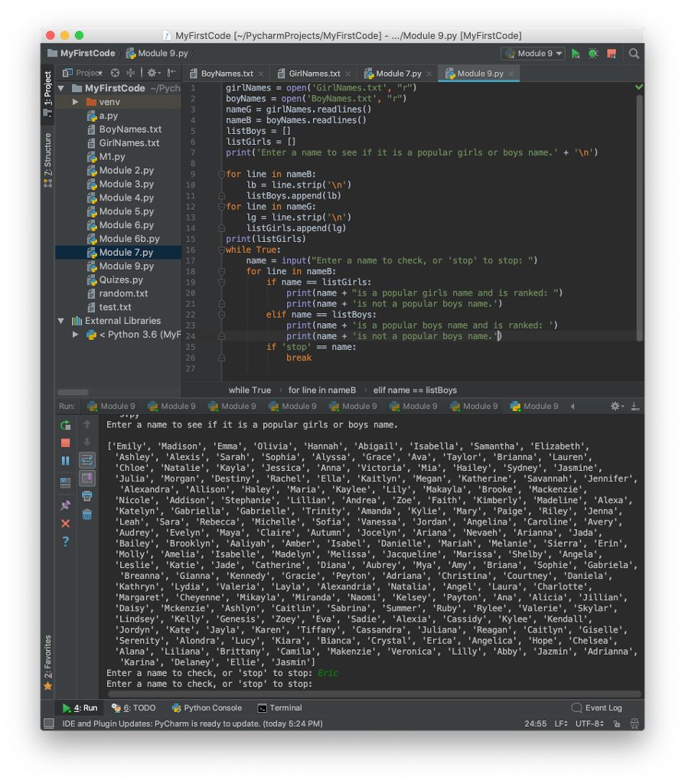Screen dimensions: 685x784
Task: Close the Module 9.py editor tab
Action: 511,73
